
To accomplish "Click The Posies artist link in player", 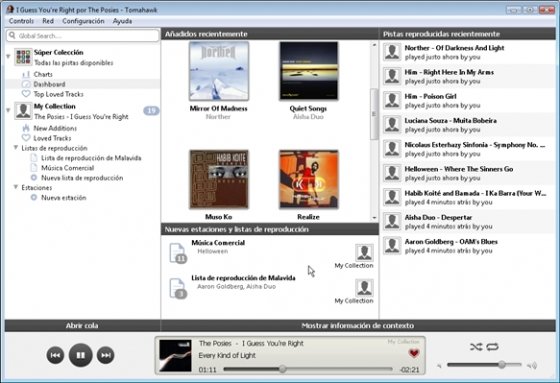I will tap(215, 343).
